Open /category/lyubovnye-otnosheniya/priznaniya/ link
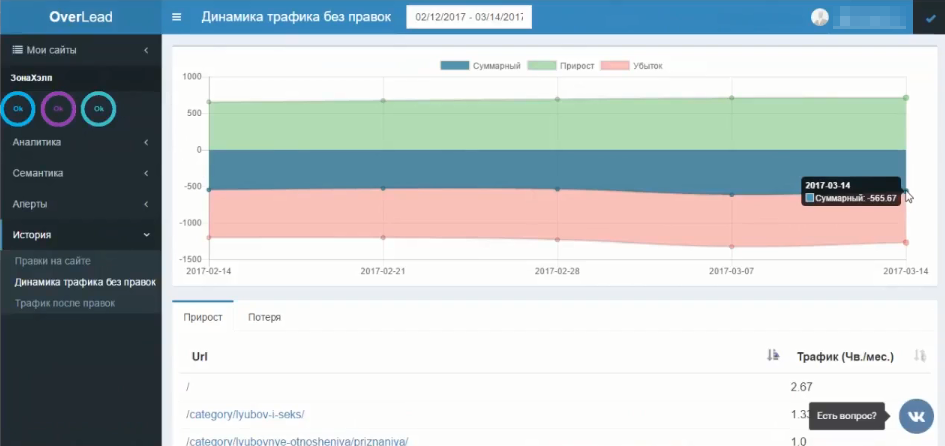Image resolution: width=945 pixels, height=446 pixels. point(297,441)
